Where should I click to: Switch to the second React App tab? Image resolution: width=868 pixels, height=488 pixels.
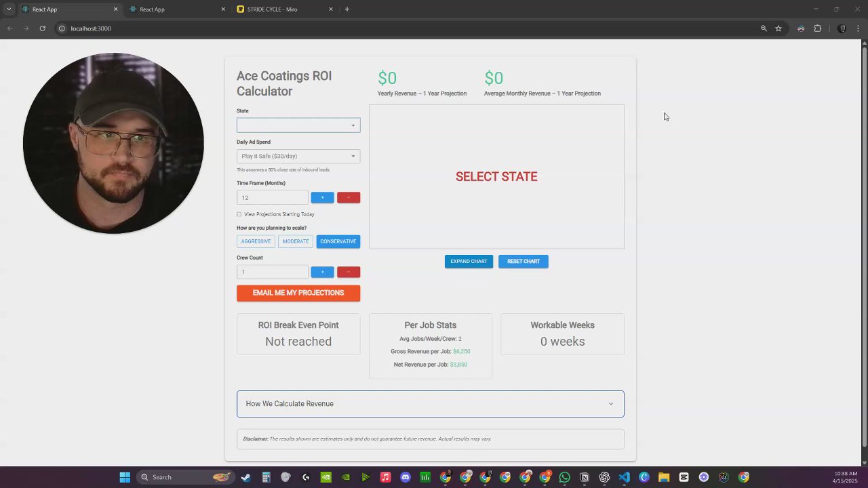pyautogui.click(x=176, y=9)
